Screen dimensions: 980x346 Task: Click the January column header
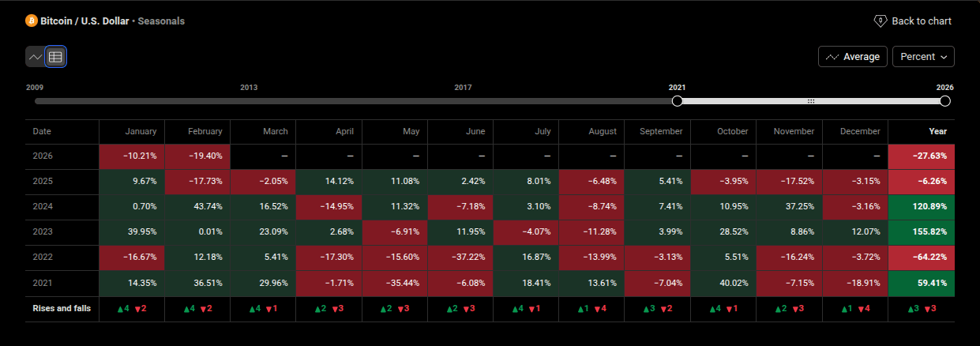pyautogui.click(x=141, y=131)
